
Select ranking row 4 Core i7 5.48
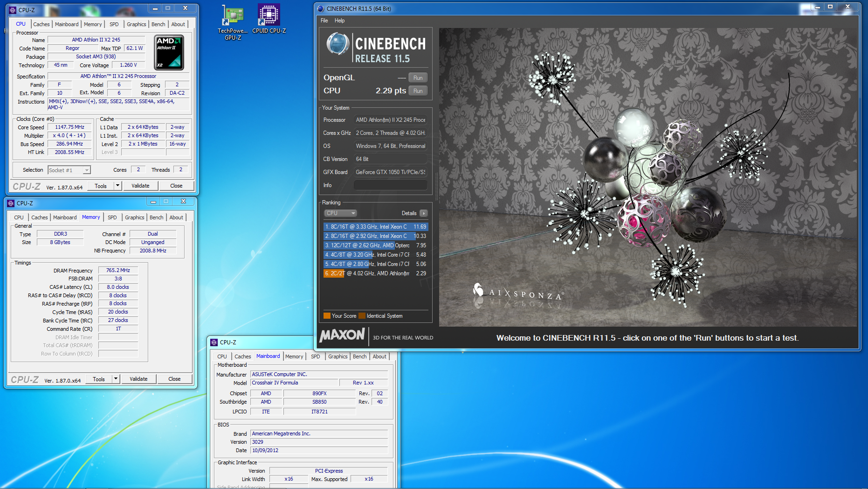(376, 255)
